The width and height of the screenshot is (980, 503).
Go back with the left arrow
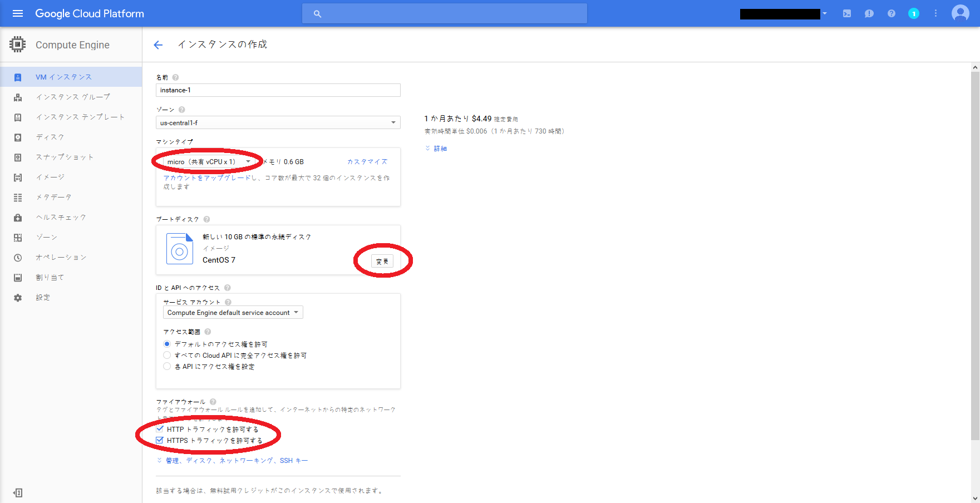coord(158,45)
